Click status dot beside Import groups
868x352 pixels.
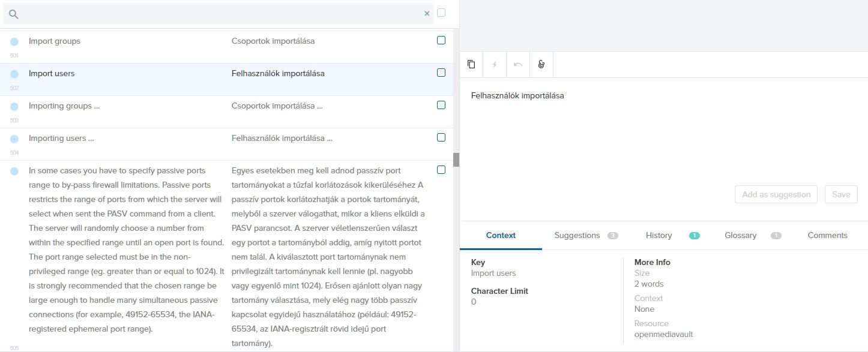(x=14, y=42)
